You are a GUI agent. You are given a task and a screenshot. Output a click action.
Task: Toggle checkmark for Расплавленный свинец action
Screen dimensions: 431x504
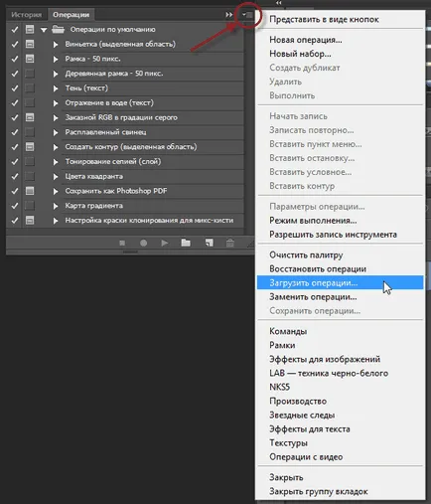pos(15,132)
